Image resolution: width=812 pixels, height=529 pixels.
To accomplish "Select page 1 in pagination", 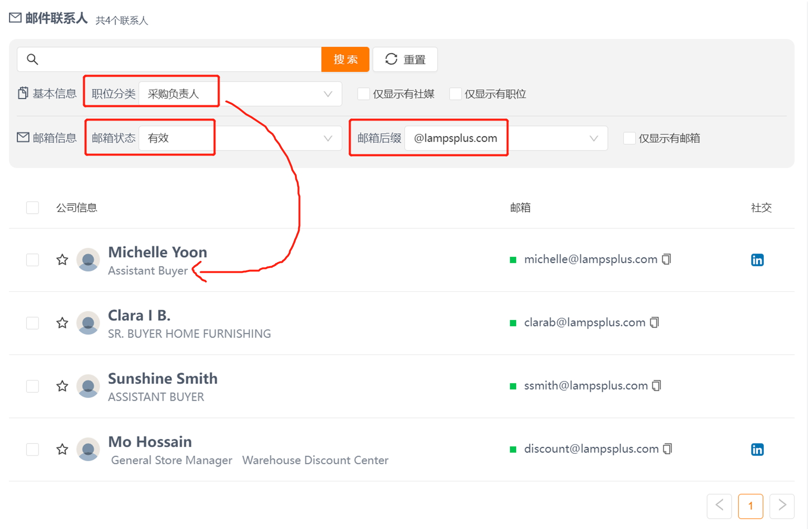I will pos(751,506).
